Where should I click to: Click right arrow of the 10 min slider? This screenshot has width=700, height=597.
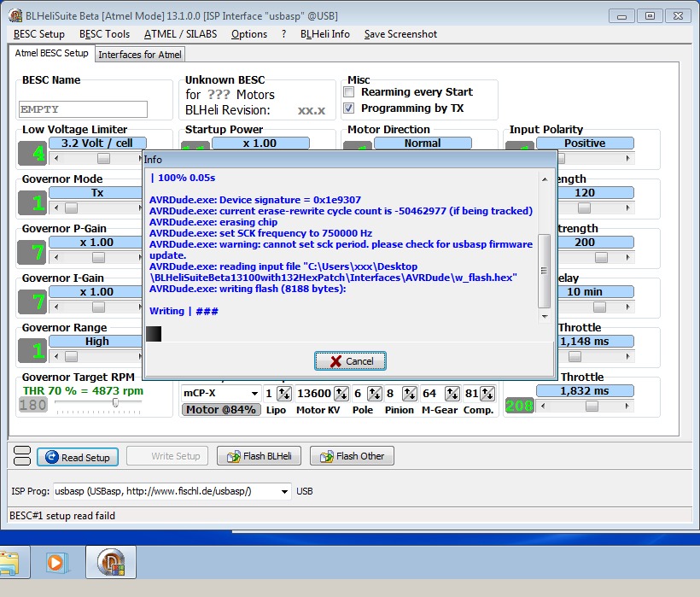[627, 307]
